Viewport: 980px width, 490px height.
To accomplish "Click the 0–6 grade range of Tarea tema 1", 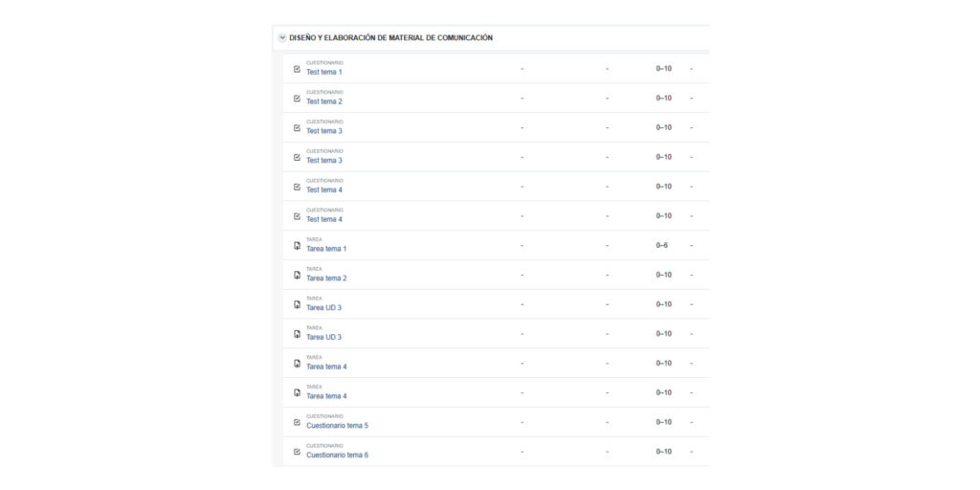I will click(661, 246).
